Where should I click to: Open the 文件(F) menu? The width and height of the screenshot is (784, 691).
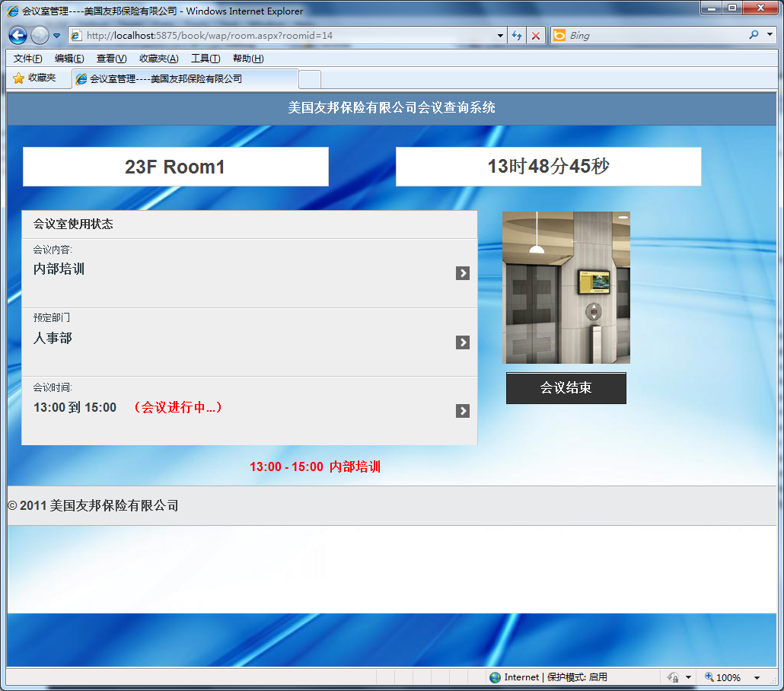pyautogui.click(x=27, y=59)
